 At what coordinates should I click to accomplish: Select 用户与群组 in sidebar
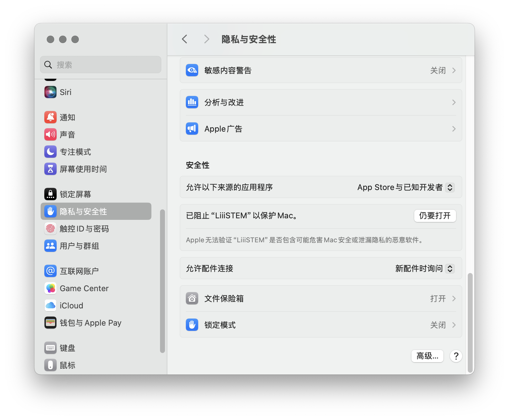(79, 246)
